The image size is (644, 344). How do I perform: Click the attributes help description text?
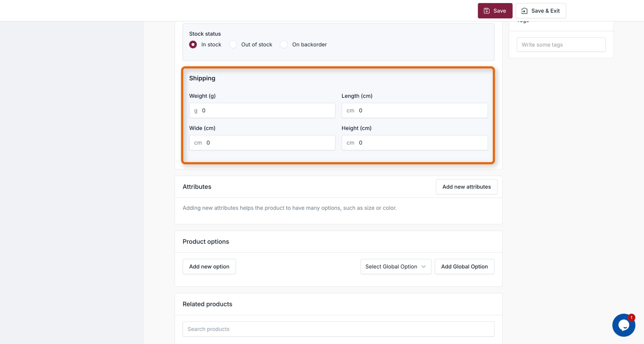tap(290, 208)
